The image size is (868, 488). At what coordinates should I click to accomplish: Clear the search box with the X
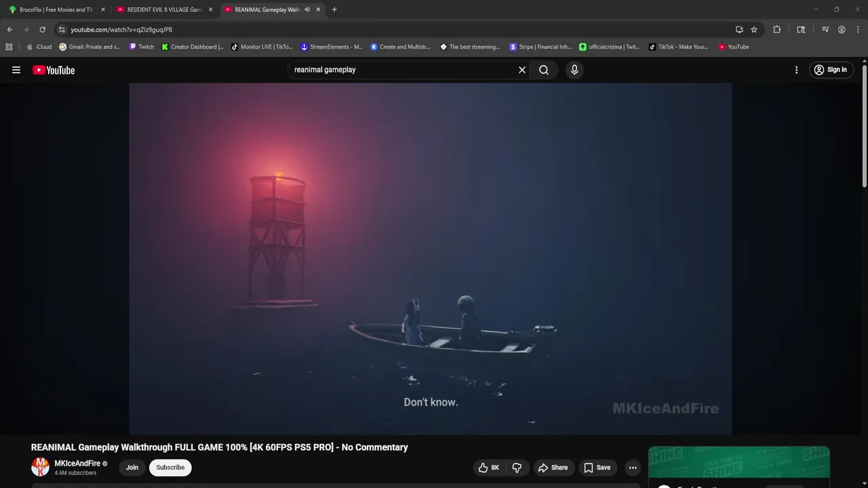click(x=522, y=70)
